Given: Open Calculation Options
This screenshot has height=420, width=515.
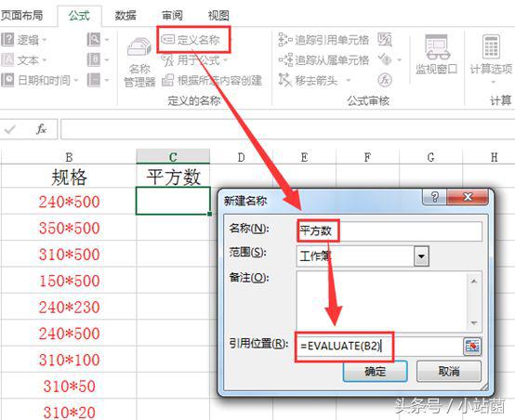Looking at the screenshot, I should 491,59.
